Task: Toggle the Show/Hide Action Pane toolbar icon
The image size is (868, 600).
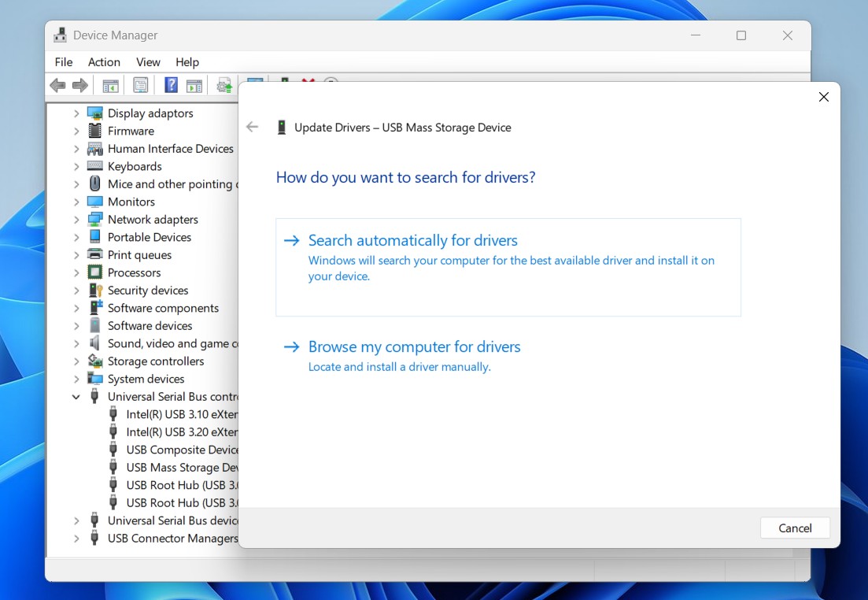Action: (x=194, y=85)
